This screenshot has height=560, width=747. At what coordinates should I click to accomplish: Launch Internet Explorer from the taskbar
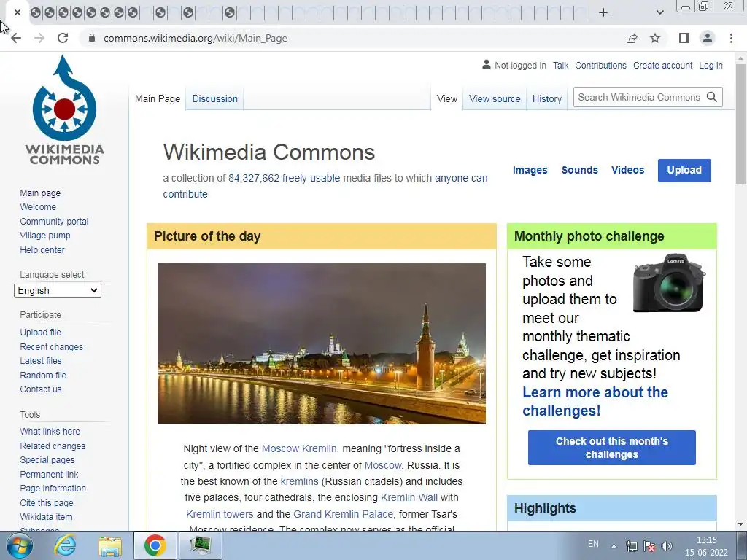(64, 545)
